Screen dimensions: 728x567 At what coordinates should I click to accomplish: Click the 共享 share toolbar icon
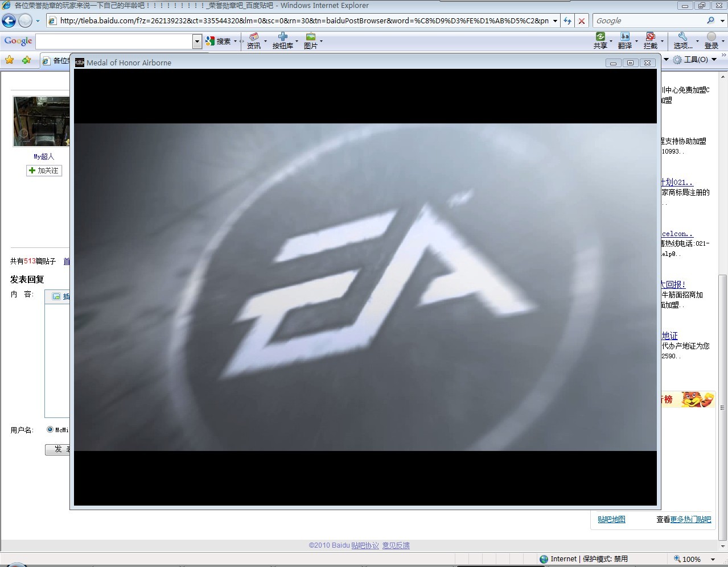pos(601,41)
